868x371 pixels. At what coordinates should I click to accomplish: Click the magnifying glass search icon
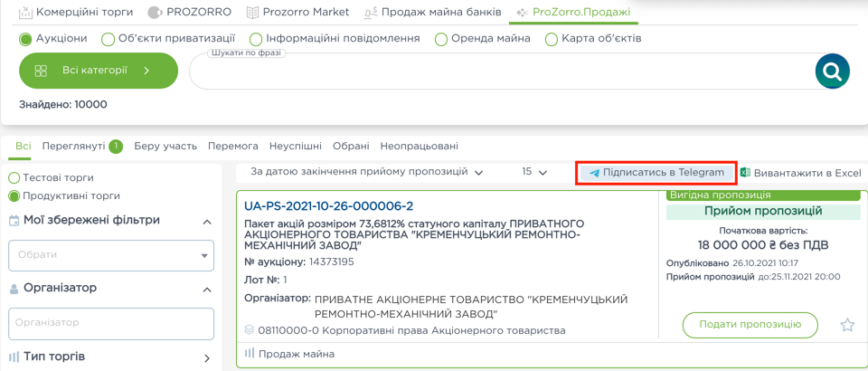coord(832,71)
